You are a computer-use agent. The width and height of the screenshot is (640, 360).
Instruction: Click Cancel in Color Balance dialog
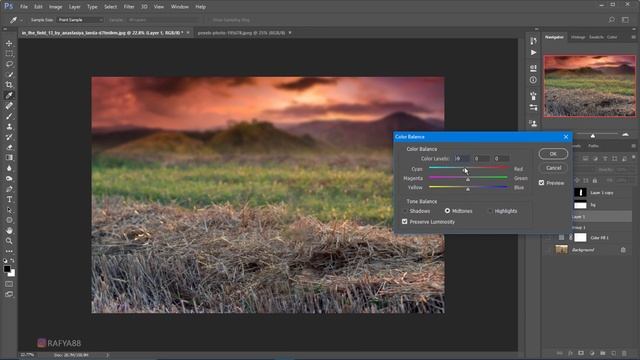point(553,168)
